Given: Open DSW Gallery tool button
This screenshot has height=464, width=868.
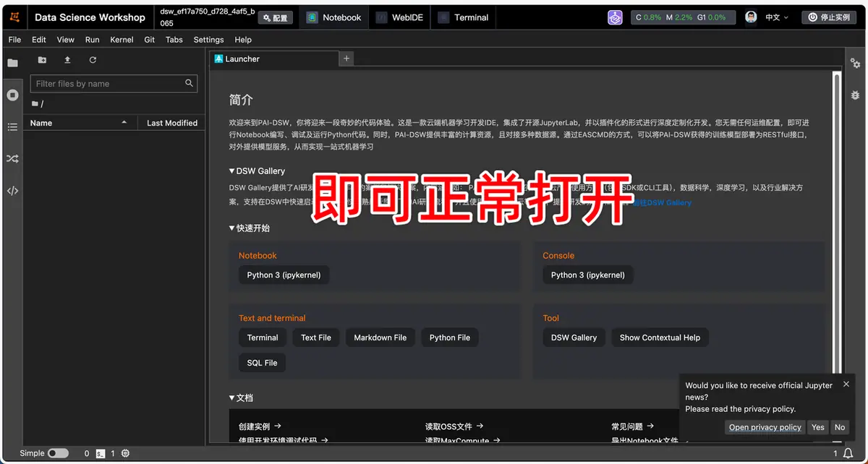Looking at the screenshot, I should [x=574, y=338].
